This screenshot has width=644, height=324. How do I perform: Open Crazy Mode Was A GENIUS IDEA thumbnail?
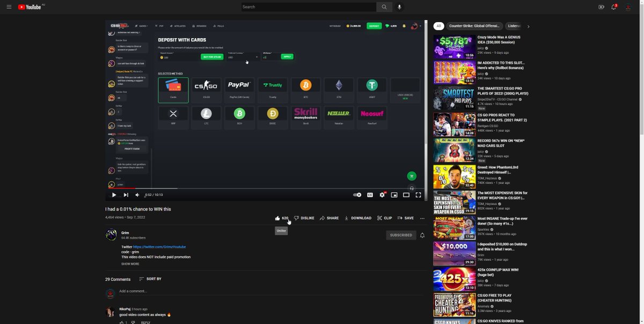pyautogui.click(x=454, y=47)
